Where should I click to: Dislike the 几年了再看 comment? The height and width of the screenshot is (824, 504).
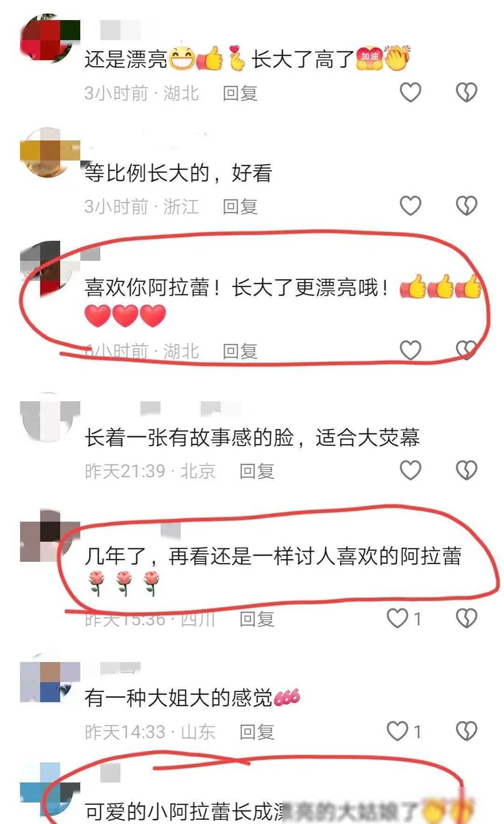tap(466, 619)
